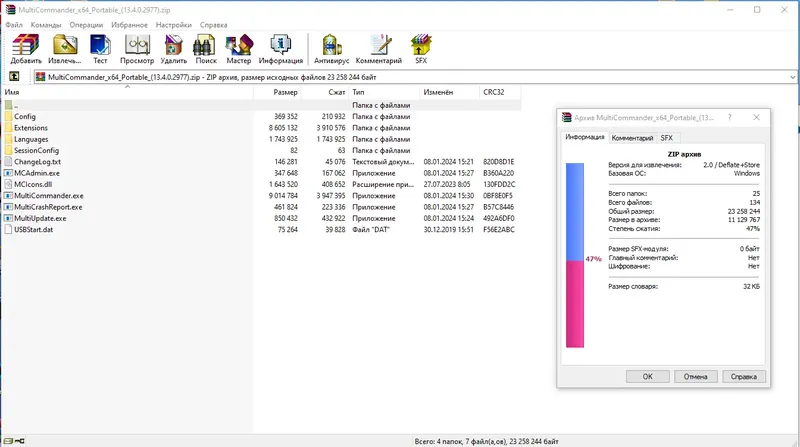800x447 pixels.
Task: Open the Справка menu
Action: [x=214, y=24]
